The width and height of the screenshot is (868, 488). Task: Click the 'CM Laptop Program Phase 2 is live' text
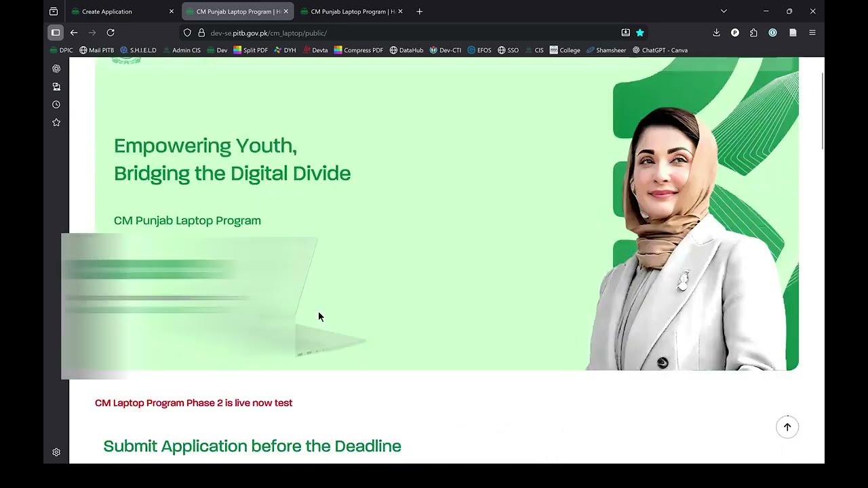point(193,403)
